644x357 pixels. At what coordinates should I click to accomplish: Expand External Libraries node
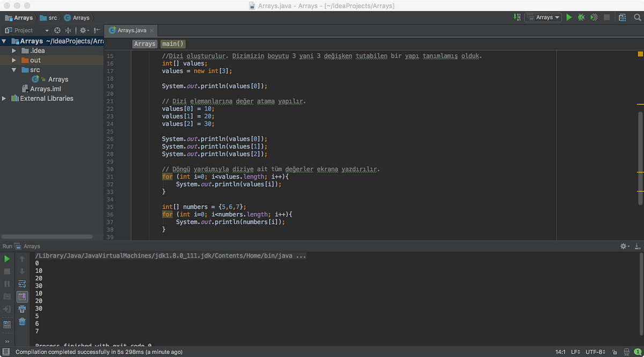coord(4,98)
